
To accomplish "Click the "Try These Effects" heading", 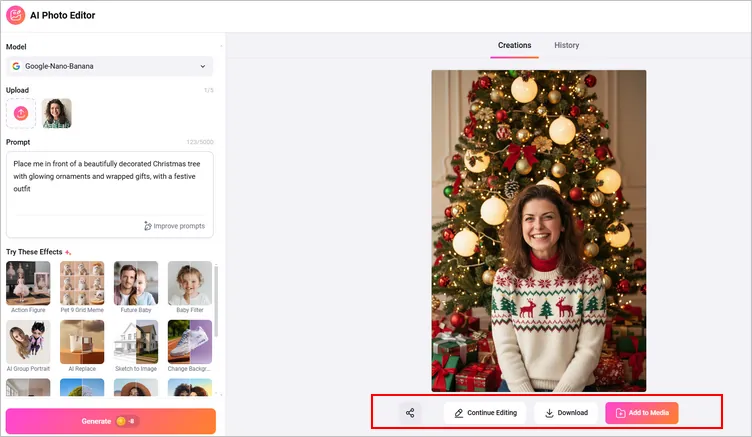I will pyautogui.click(x=34, y=252).
